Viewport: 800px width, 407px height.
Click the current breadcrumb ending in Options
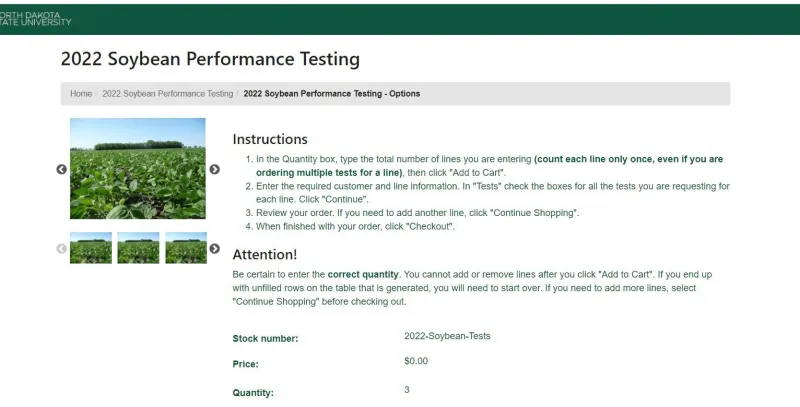(331, 94)
